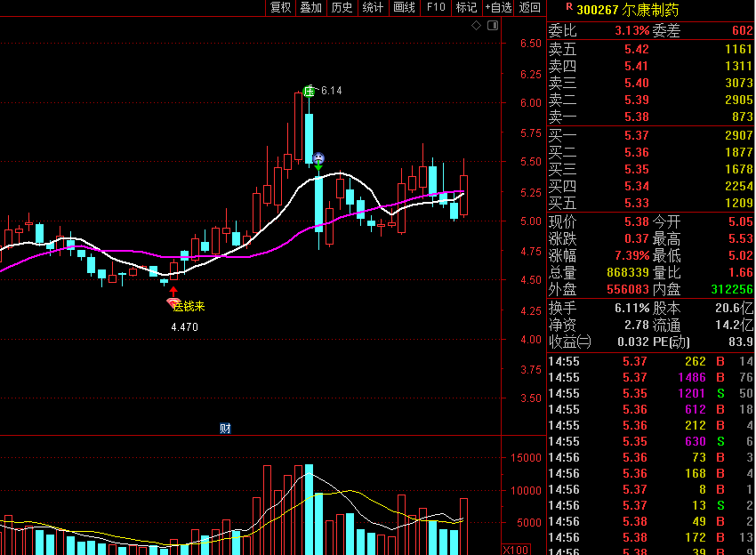Select the 14:56 trade with volume 168

tap(650, 473)
